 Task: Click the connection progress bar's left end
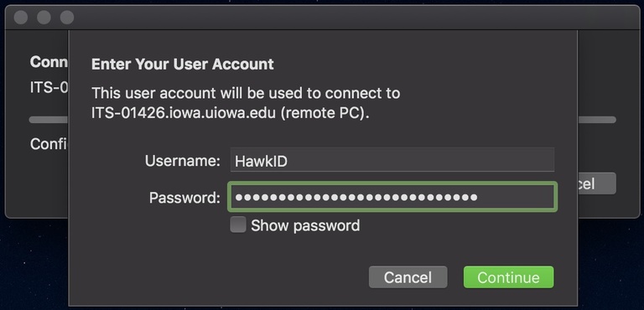click(49, 120)
